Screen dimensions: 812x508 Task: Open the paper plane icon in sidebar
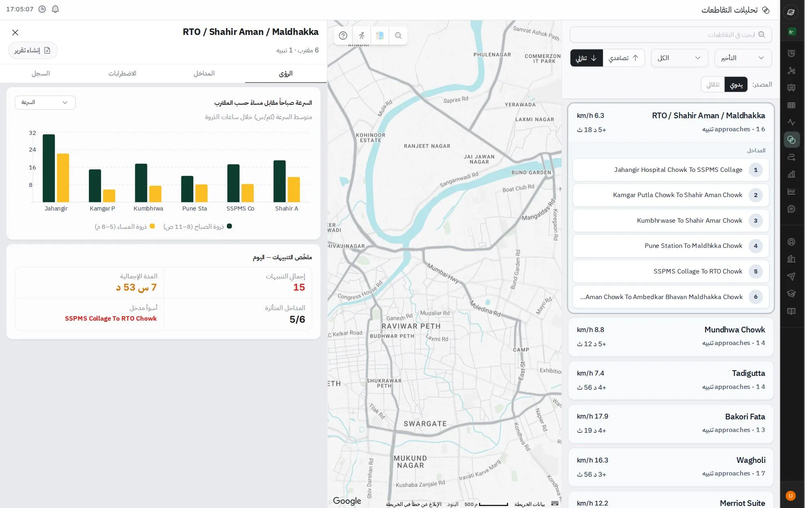click(x=791, y=276)
